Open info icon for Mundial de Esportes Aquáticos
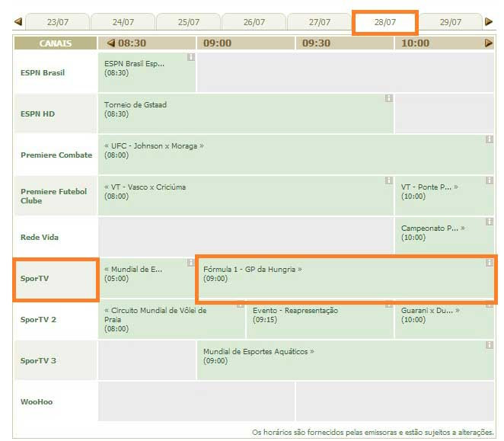 (490, 345)
